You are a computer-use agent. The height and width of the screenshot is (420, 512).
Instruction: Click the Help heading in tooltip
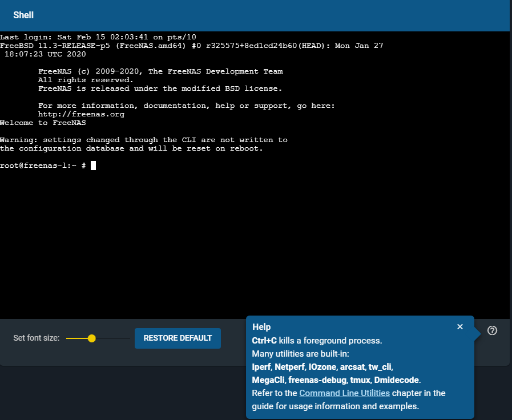coord(261,327)
